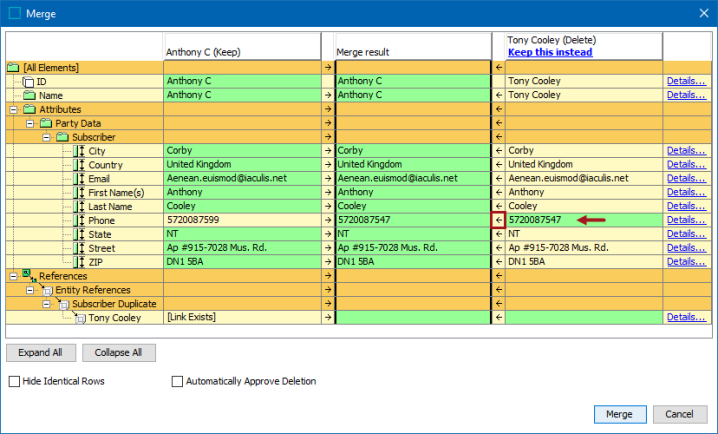
Task: Click the 5720087599 phone cell
Action: click(242, 220)
